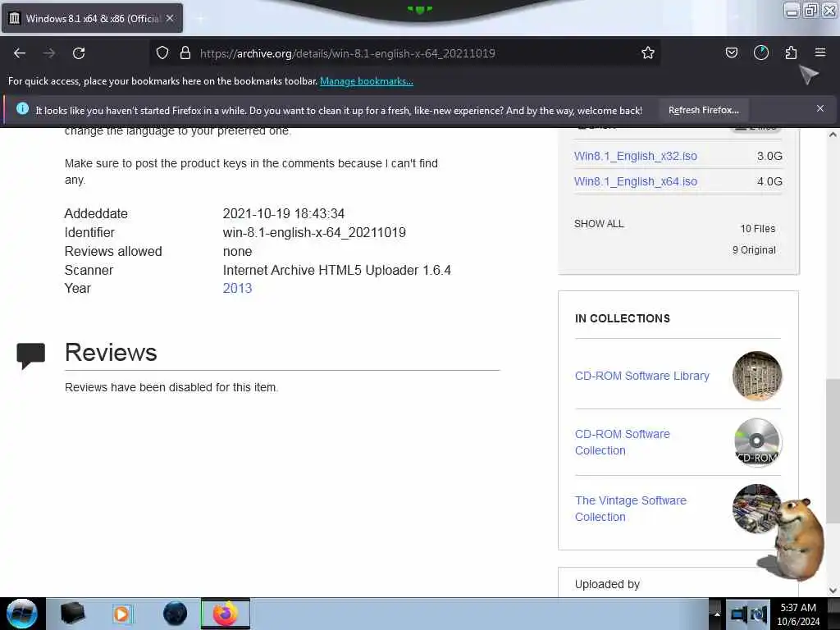Click the Reviews speech bubble icon
840x630 pixels.
(30, 355)
